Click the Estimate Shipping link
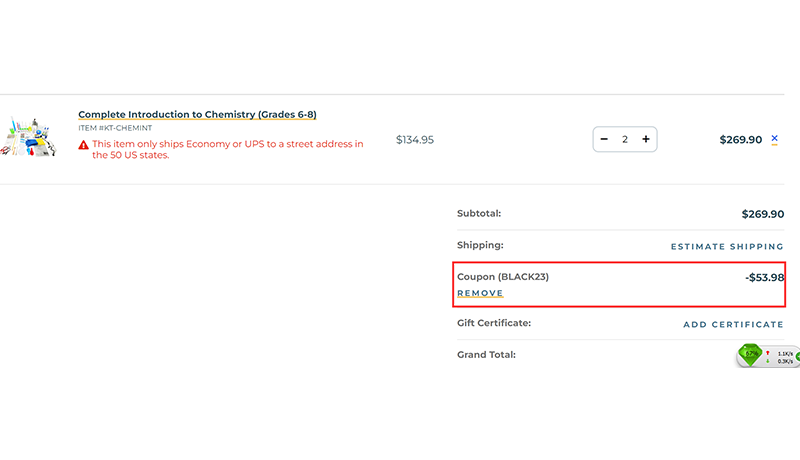The image size is (800, 460). tap(727, 246)
